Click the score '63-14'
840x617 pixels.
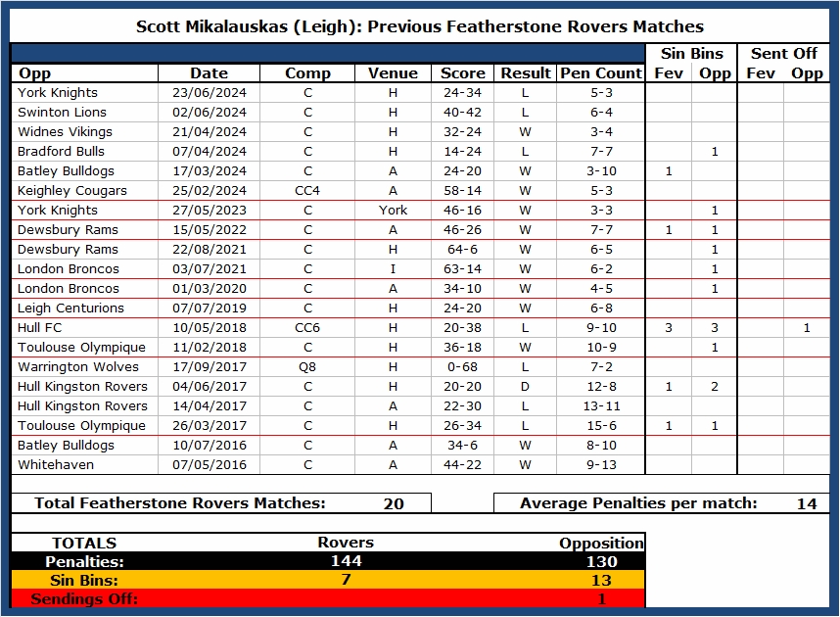[x=462, y=269]
